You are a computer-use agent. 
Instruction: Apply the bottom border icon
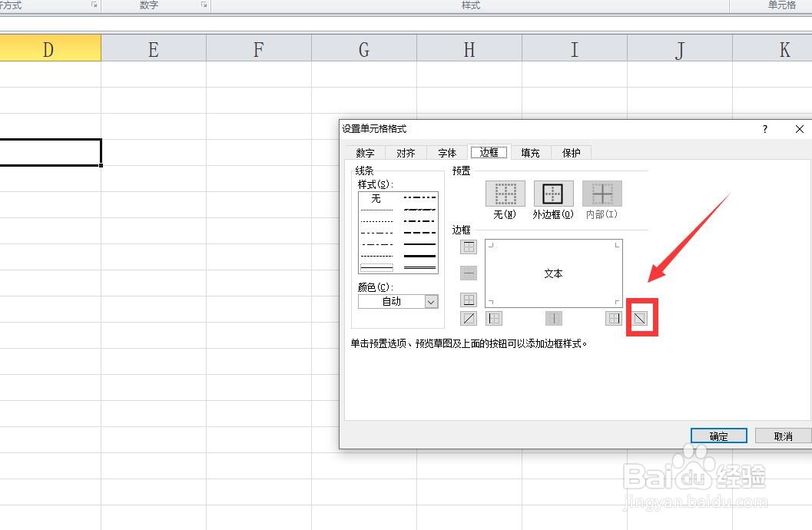click(x=469, y=300)
